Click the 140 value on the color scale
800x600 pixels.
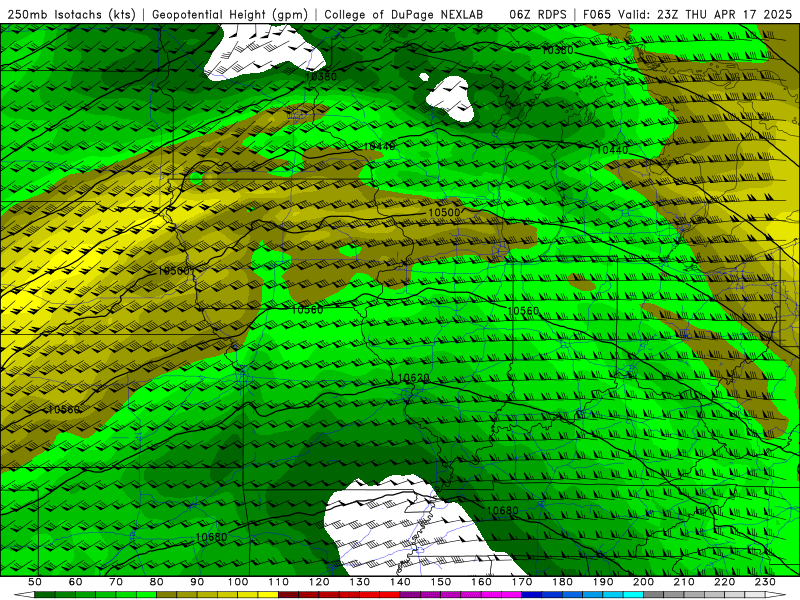click(401, 582)
